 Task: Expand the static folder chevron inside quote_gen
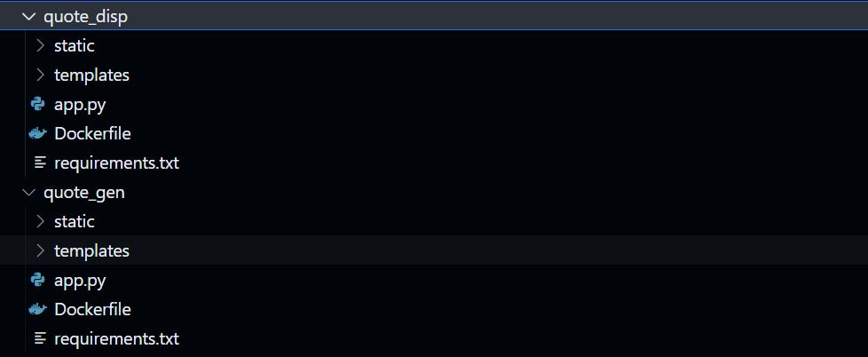[40, 221]
